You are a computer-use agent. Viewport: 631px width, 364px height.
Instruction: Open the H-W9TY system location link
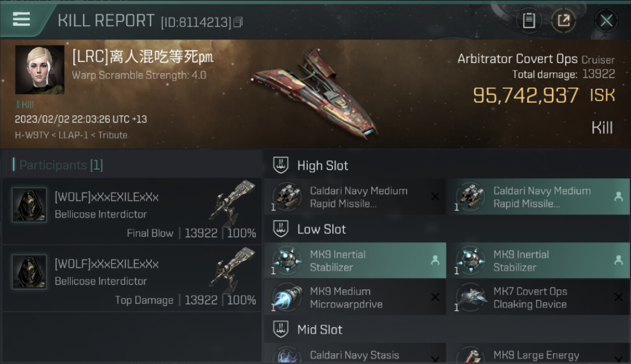[x=32, y=135]
